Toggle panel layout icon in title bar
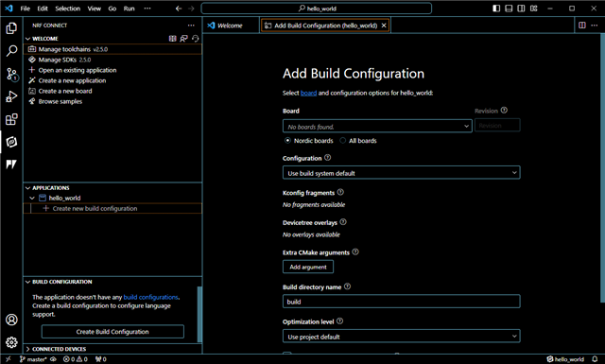Image resolution: width=605 pixels, height=364 pixels. tap(509, 9)
